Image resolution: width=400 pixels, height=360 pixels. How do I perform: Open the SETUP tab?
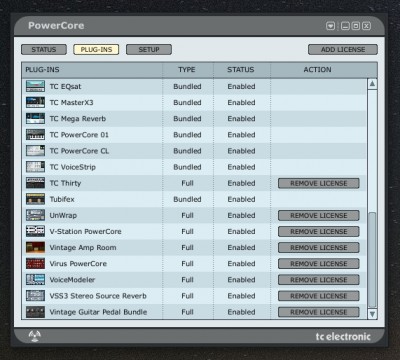coord(149,50)
